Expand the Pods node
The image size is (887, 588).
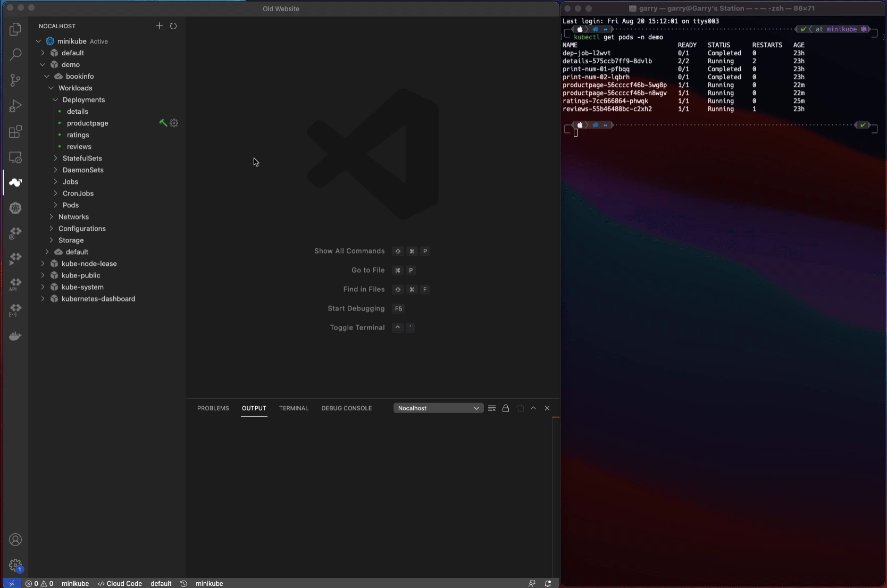click(x=55, y=205)
